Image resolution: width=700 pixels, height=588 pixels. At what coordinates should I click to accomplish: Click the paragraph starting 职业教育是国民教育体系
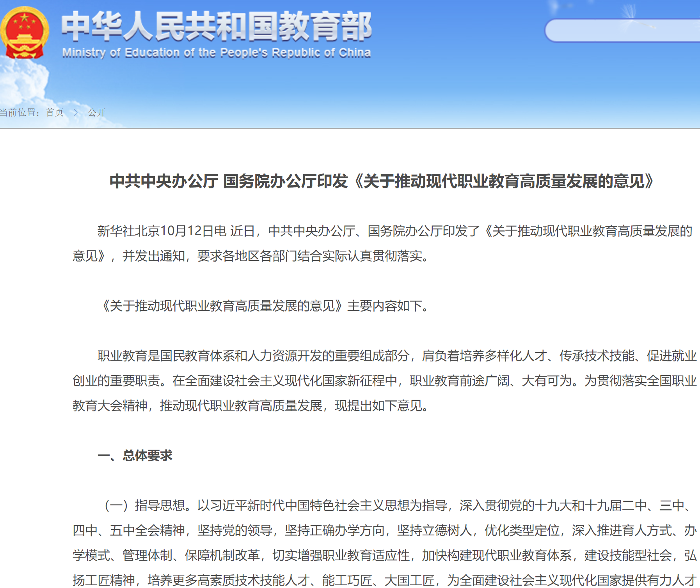pos(384,381)
